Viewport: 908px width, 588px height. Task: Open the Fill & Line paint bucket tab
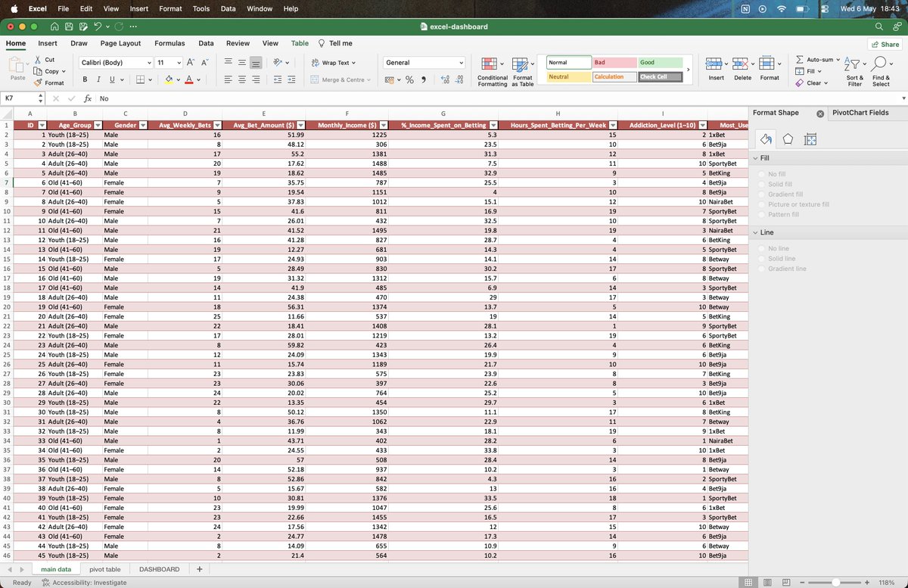[x=766, y=138]
